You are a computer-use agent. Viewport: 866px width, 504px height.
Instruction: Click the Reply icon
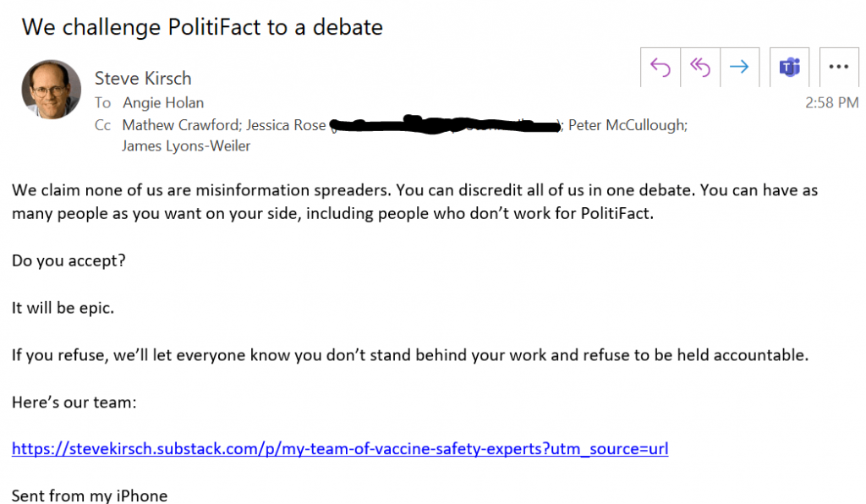pyautogui.click(x=660, y=66)
